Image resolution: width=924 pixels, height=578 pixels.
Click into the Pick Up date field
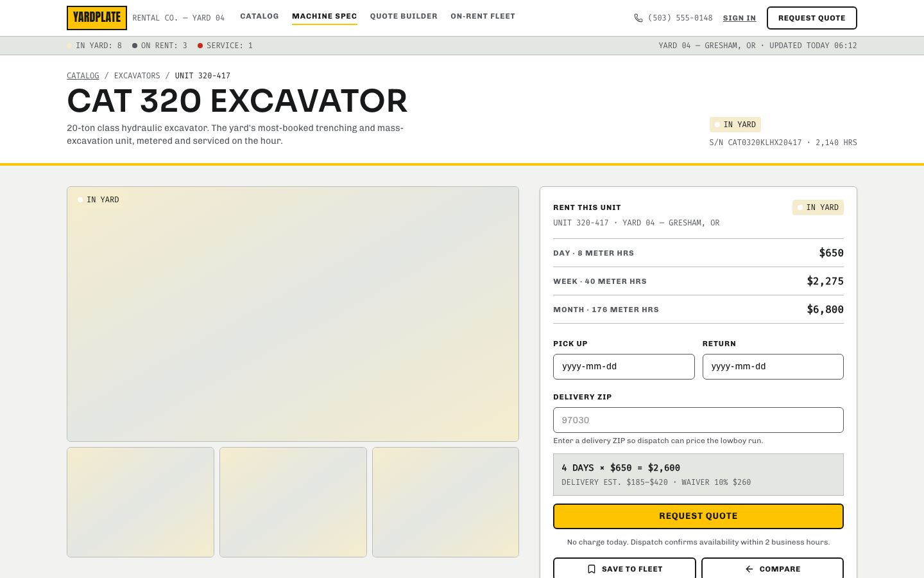[x=624, y=367]
